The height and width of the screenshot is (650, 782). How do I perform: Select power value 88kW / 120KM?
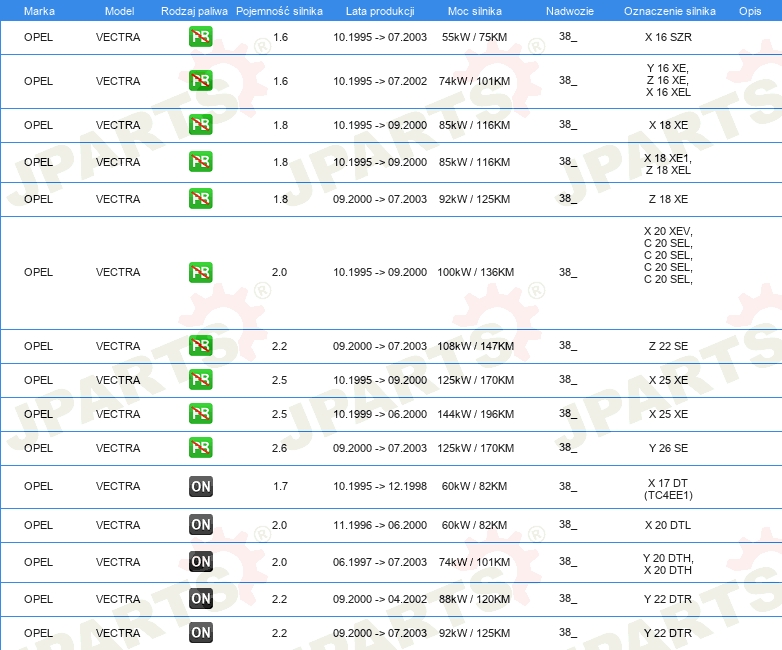(474, 599)
